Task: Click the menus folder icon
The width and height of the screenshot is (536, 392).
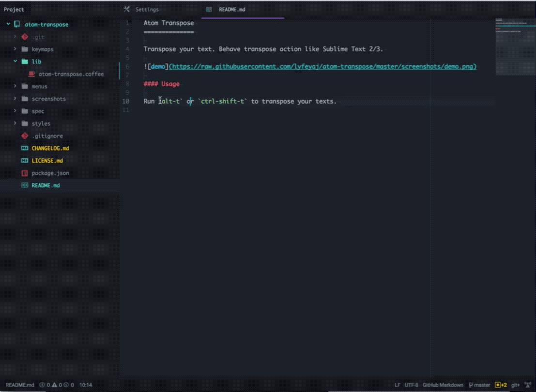Action: (25, 86)
